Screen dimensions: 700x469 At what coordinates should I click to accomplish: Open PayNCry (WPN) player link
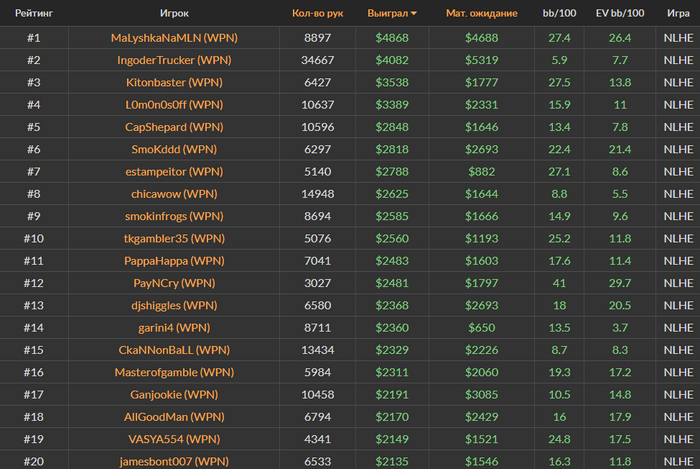[x=174, y=283]
